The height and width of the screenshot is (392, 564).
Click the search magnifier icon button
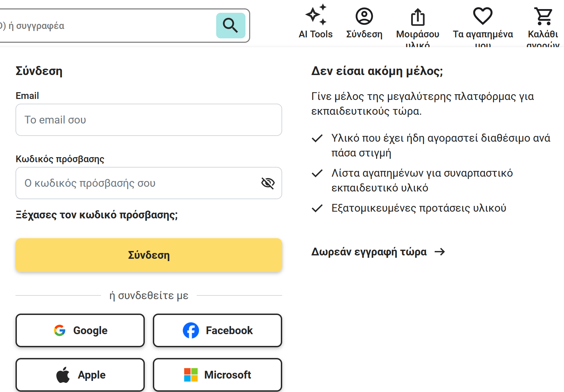pos(231,26)
